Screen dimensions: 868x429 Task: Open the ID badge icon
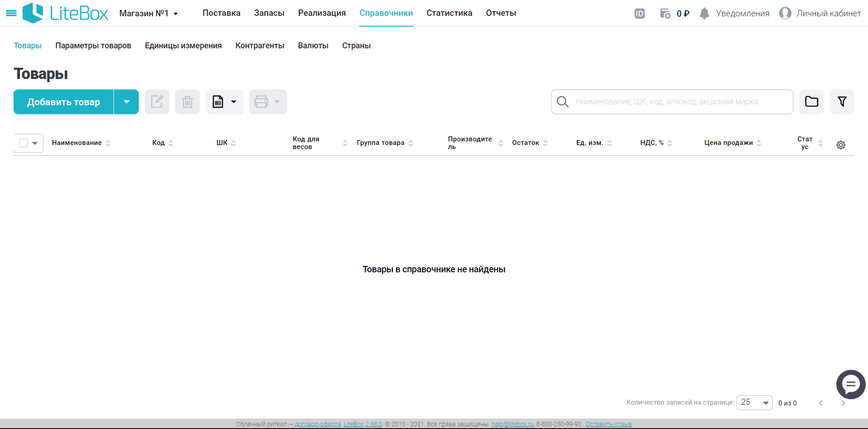(639, 14)
